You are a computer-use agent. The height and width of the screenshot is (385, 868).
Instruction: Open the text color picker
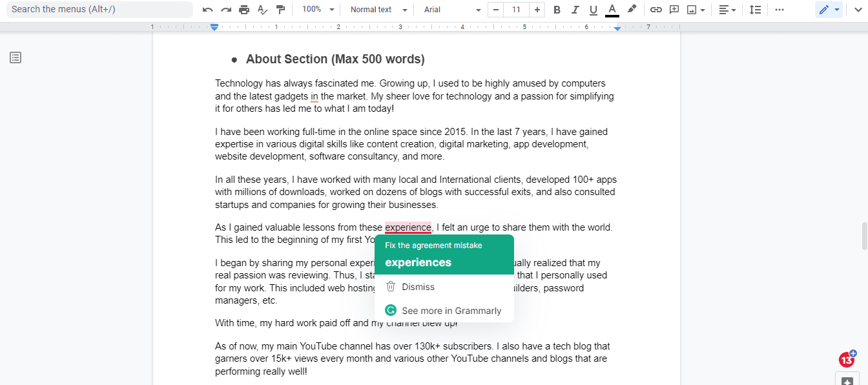[612, 10]
